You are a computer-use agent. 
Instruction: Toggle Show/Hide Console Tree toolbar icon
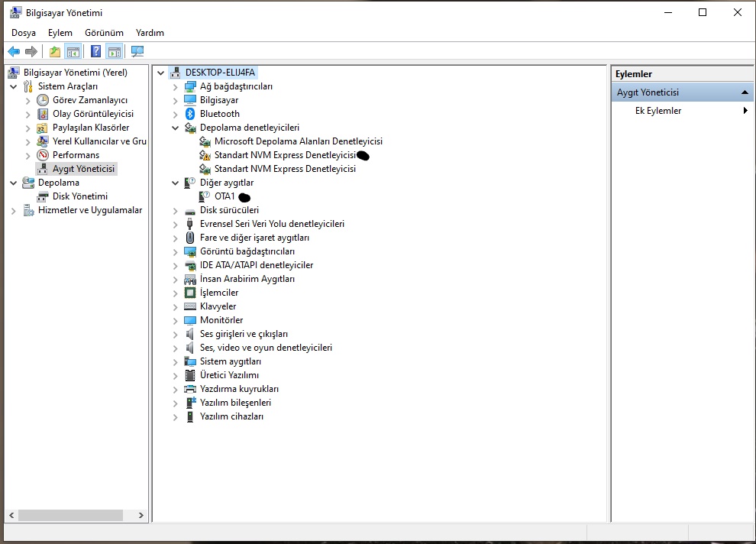(x=73, y=51)
